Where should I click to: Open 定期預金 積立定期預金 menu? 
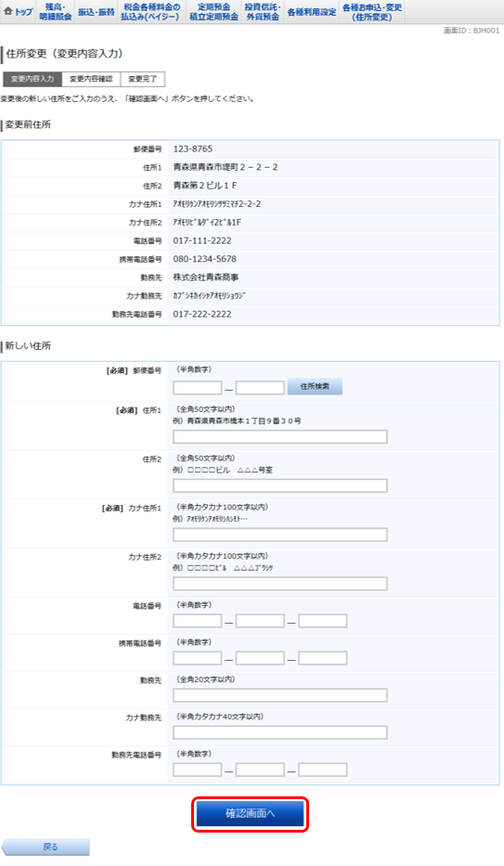point(213,11)
